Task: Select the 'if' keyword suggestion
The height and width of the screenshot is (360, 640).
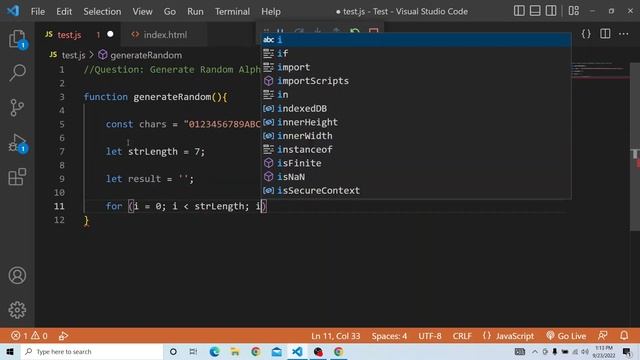Action: click(416, 53)
